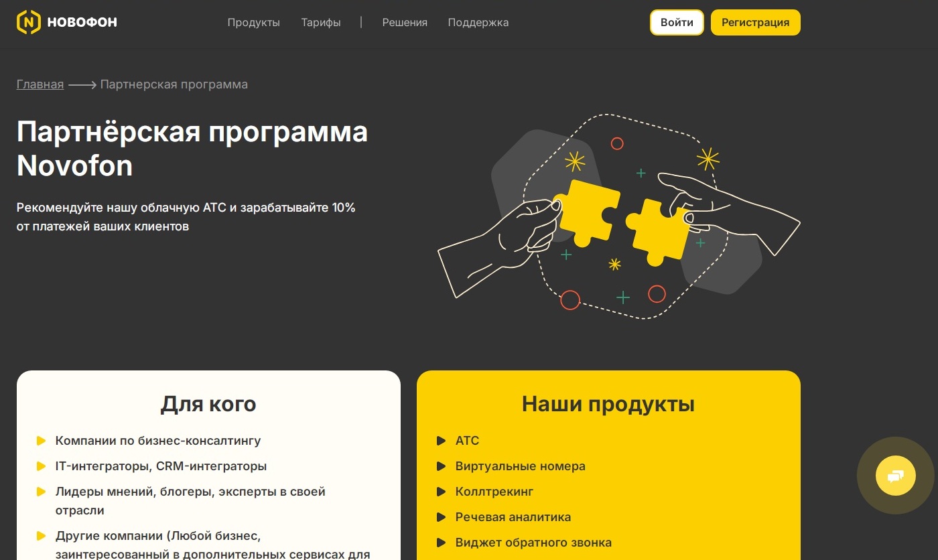Image resolution: width=938 pixels, height=560 pixels.
Task: Click Виджет обратного звонка product item
Action: point(533,543)
